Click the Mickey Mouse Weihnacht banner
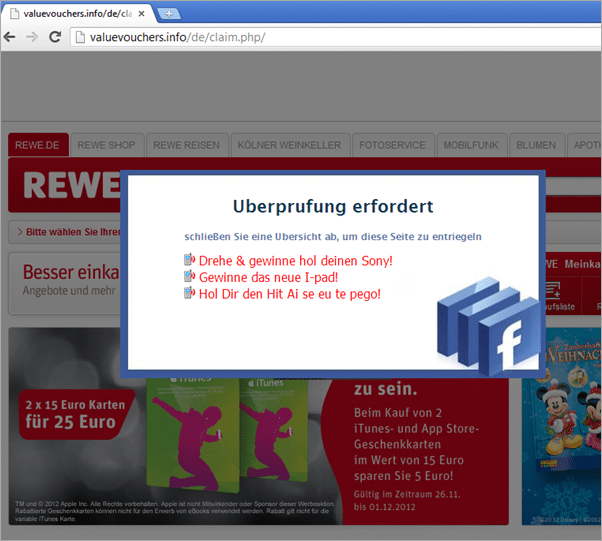The height and width of the screenshot is (541, 602). [561, 426]
